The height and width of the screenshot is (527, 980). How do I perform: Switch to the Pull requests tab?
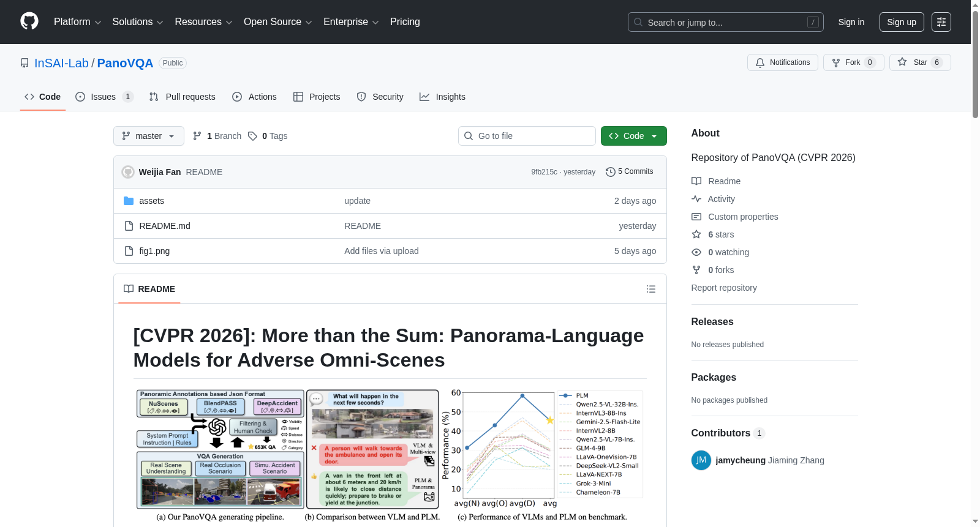(x=183, y=97)
